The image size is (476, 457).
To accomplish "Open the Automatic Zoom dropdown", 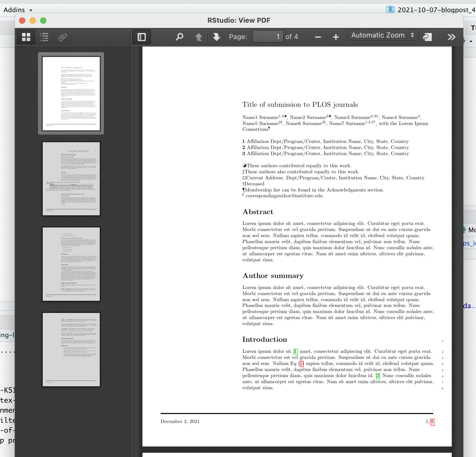I will [382, 35].
